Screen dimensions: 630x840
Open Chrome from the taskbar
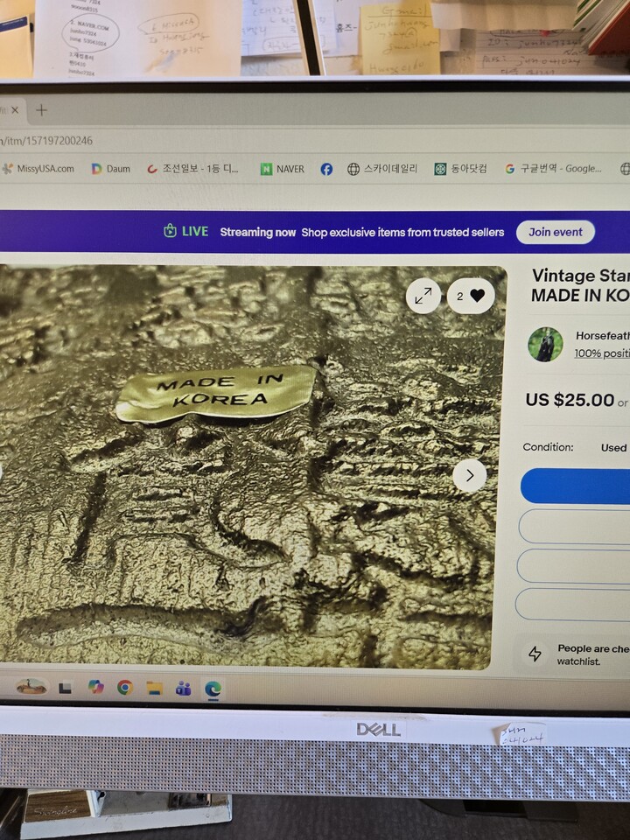125,687
